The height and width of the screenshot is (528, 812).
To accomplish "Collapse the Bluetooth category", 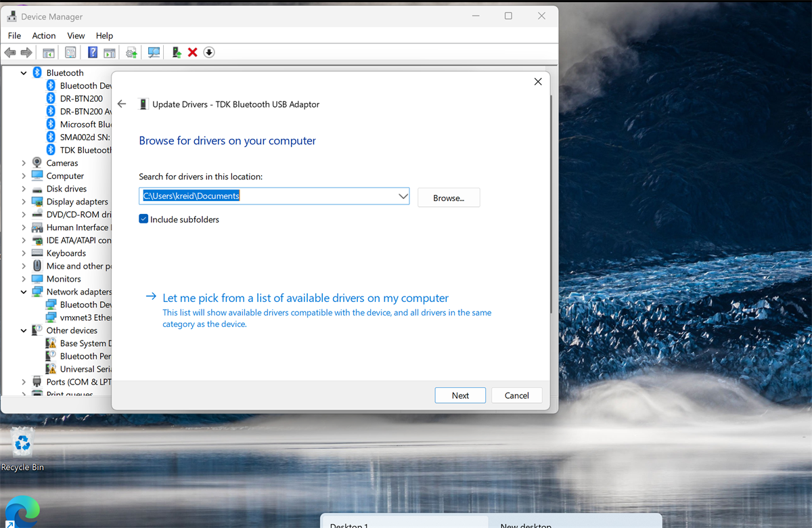I will 24,73.
